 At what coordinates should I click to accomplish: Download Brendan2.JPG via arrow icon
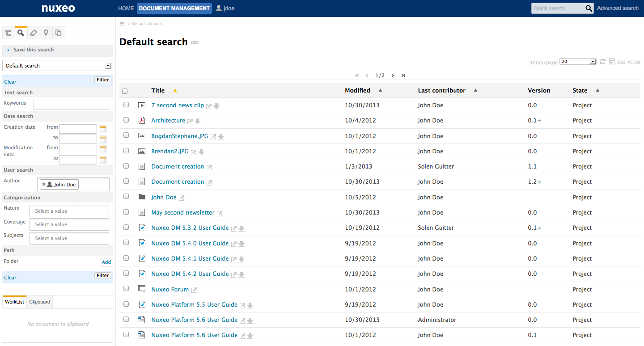(x=201, y=152)
